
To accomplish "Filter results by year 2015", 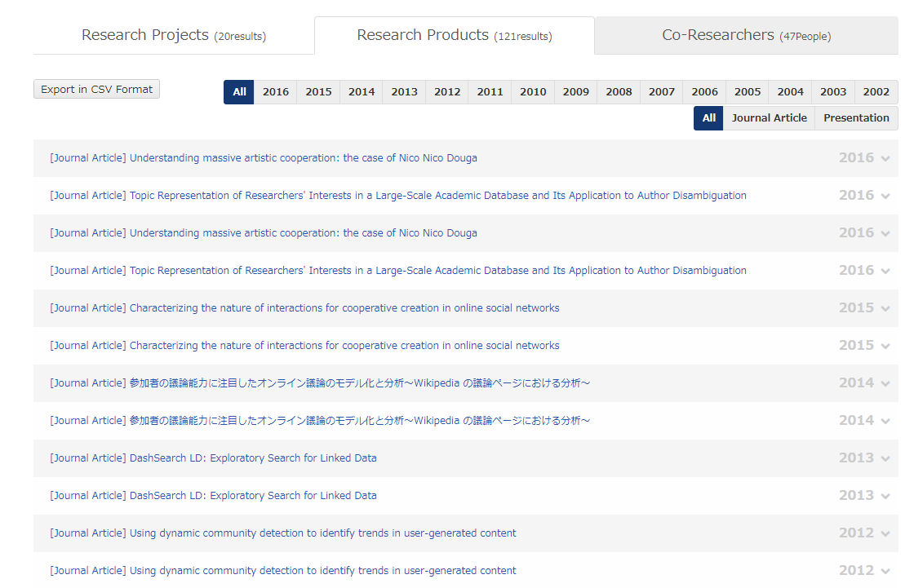I will pos(318,92).
